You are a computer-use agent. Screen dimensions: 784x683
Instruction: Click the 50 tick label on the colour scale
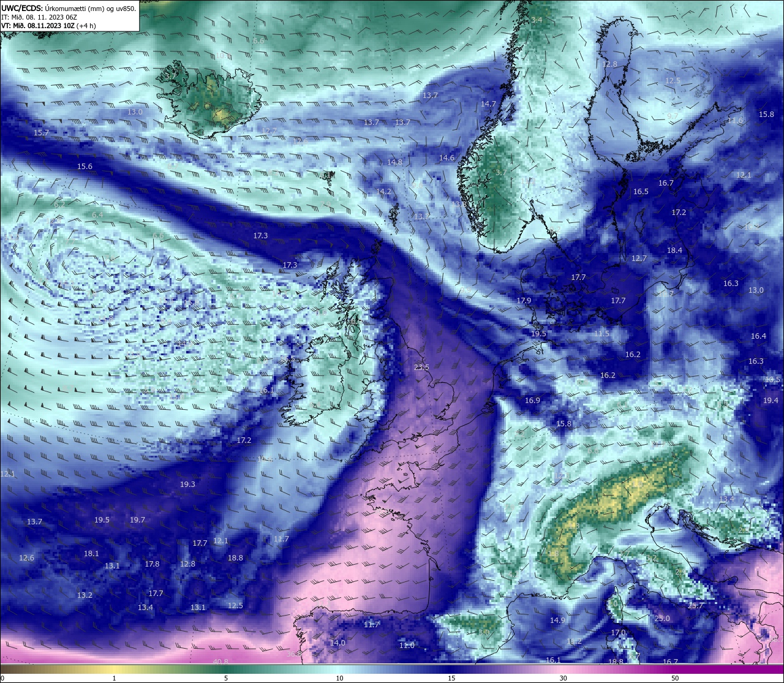pos(675,678)
